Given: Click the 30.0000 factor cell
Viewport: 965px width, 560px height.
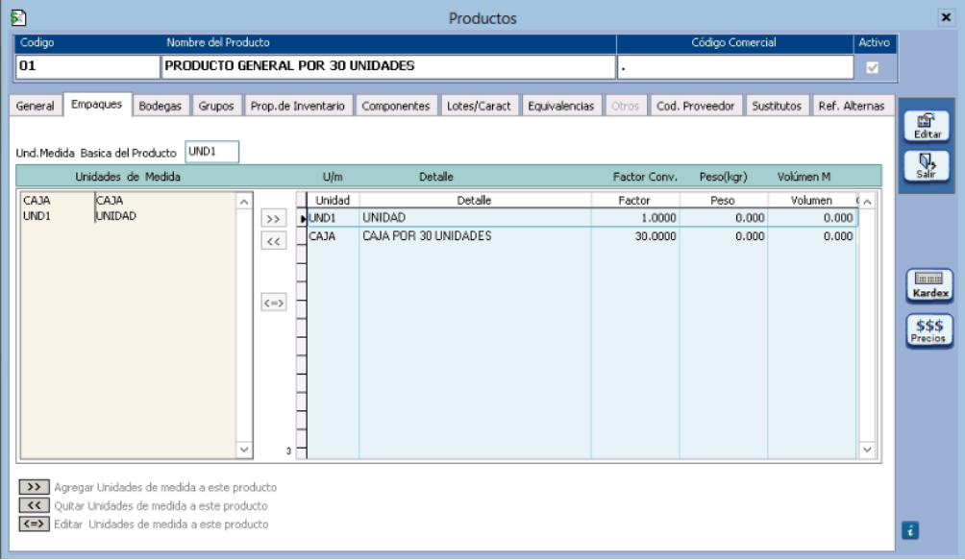Looking at the screenshot, I should [x=635, y=236].
